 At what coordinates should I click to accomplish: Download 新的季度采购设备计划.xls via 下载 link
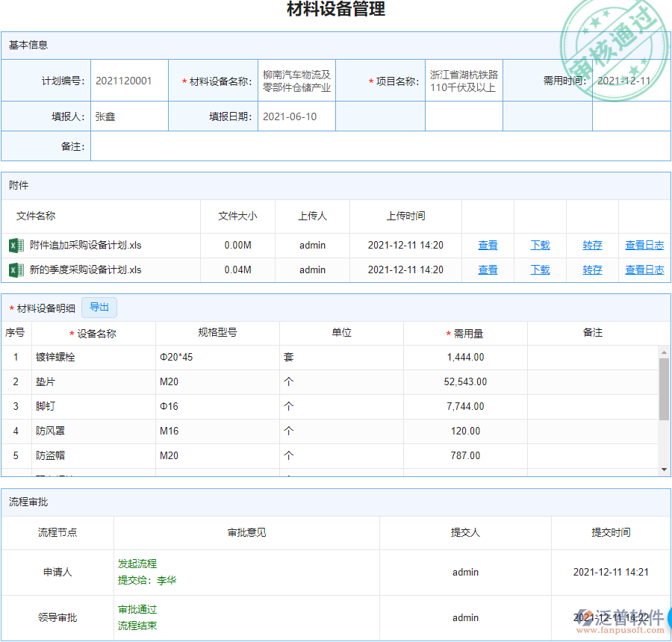540,269
